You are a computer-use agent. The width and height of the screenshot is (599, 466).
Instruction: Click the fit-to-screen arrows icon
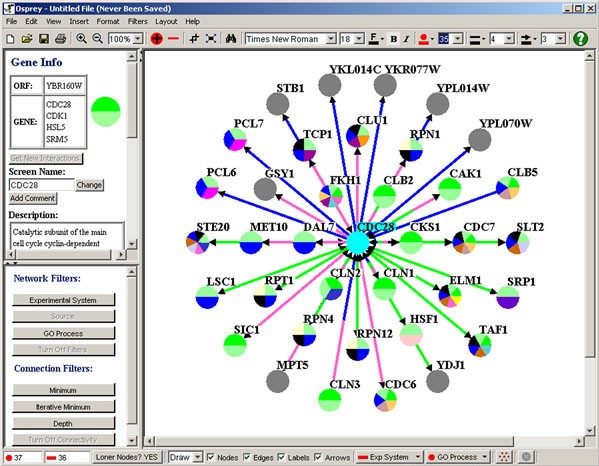tap(211, 39)
